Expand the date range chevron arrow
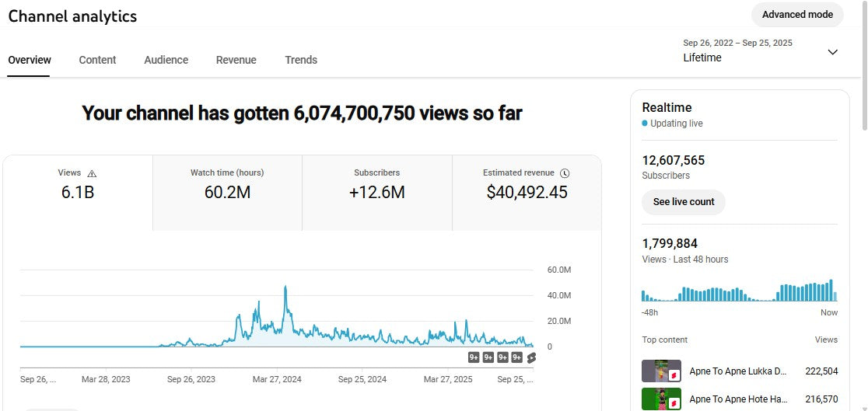 tap(832, 52)
